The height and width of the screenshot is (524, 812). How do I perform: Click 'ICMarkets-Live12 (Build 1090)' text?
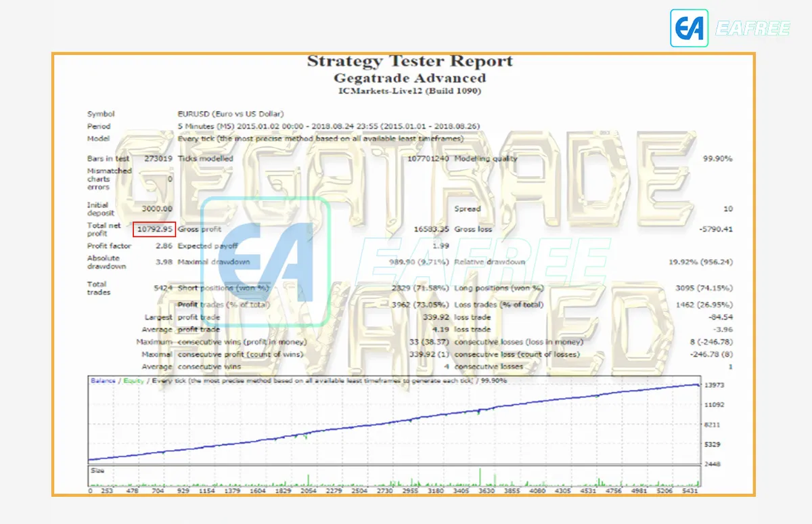coord(410,91)
